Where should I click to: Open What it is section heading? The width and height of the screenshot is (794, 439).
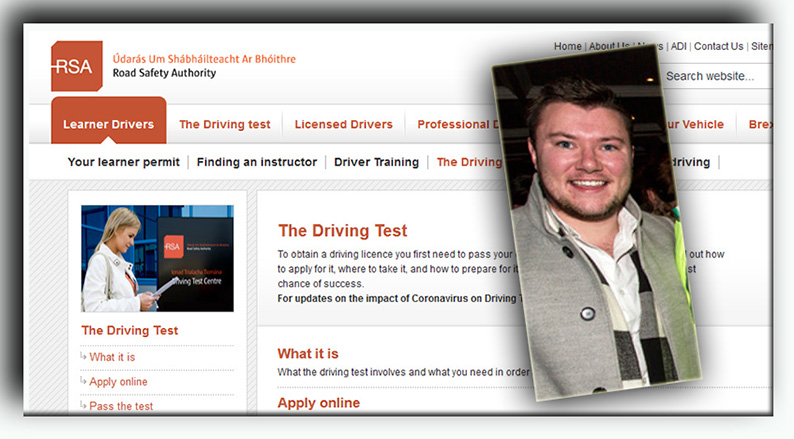point(308,353)
